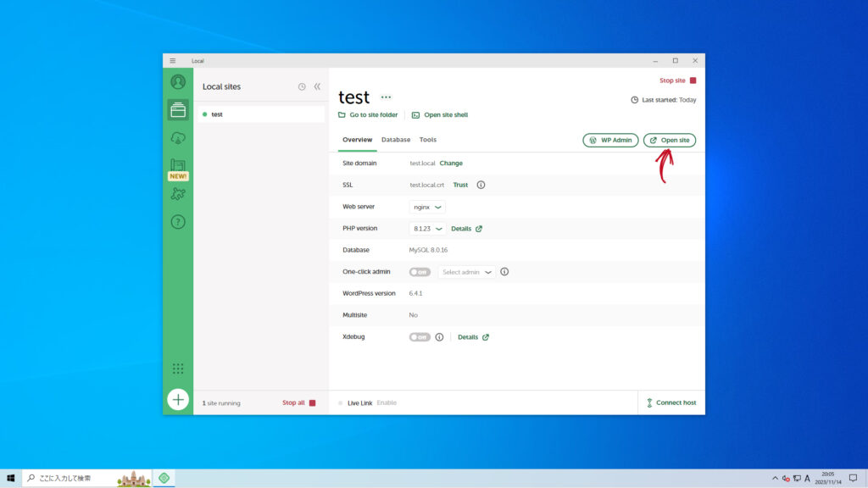Screen dimensions: 868x488
Task: Open the Web server nginx dropdown
Action: point(427,207)
